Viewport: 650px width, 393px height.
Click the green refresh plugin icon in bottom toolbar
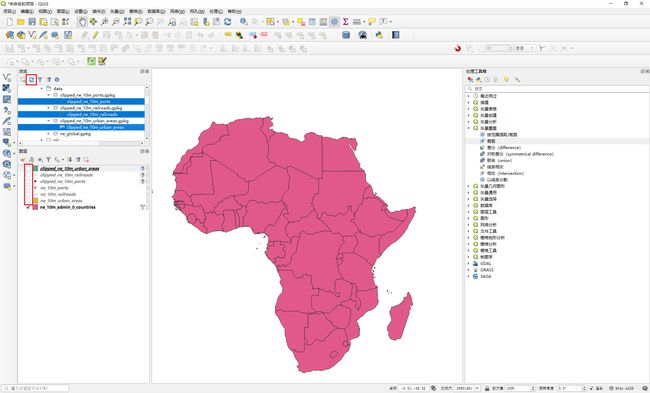(91, 61)
